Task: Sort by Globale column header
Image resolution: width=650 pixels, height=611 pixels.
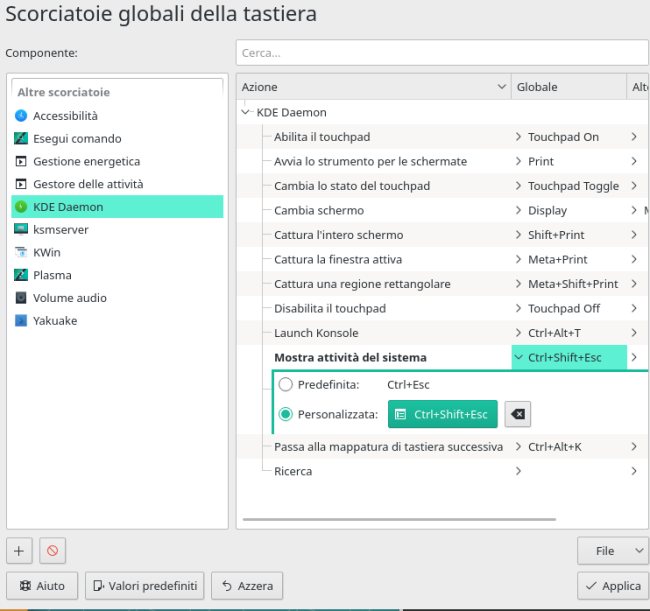Action: [569, 87]
